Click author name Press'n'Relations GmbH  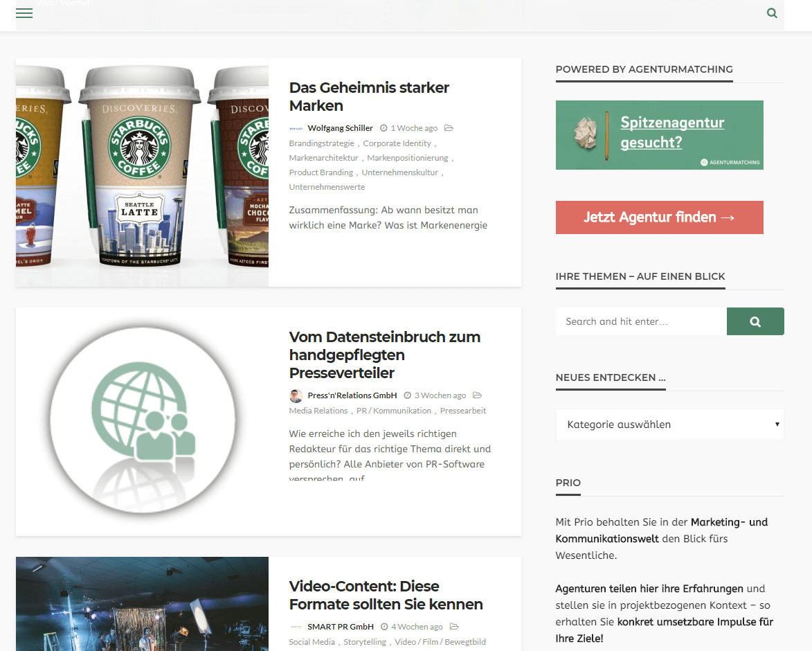[352, 395]
